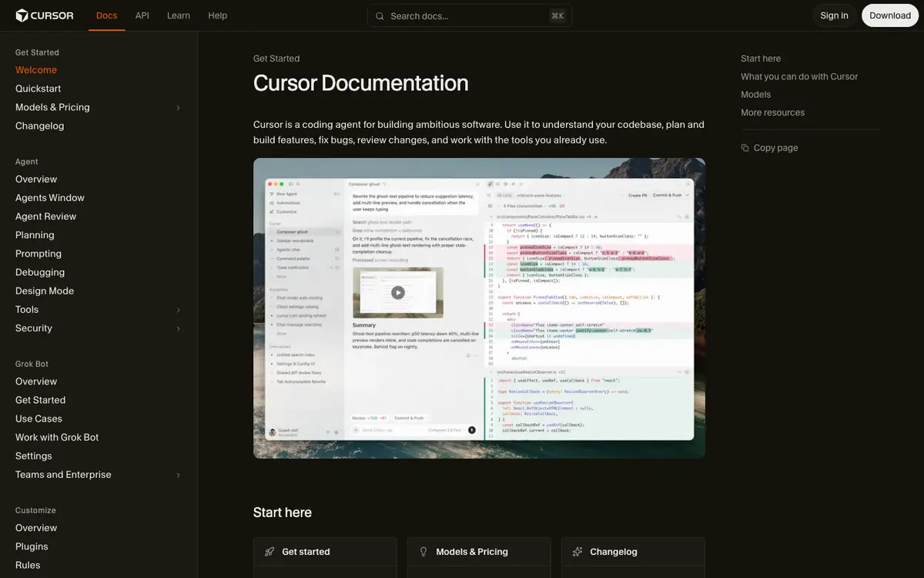
Task: Open Prompting in the sidebar
Action: coord(38,254)
